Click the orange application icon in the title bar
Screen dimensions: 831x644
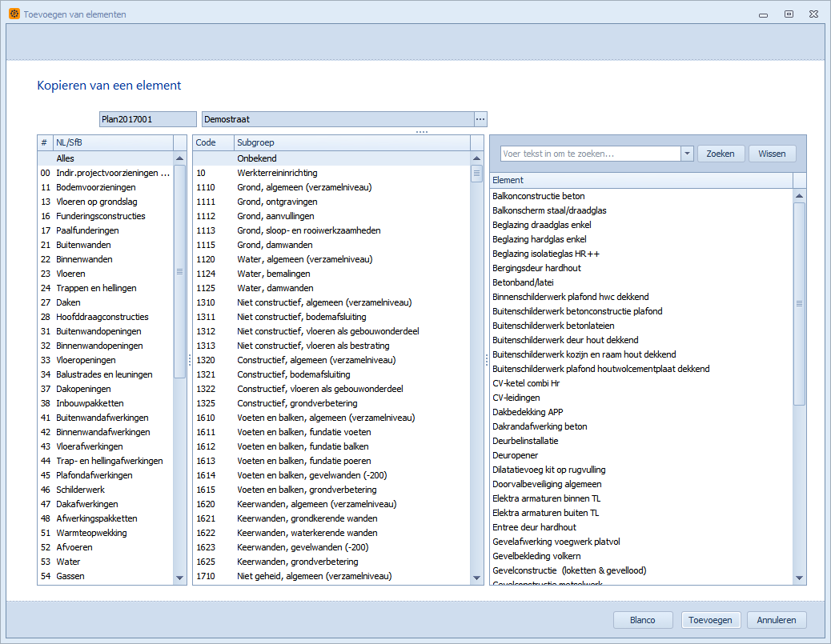point(14,14)
